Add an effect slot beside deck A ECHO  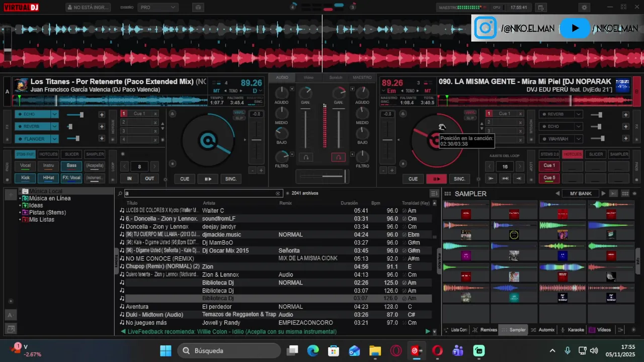(x=102, y=115)
